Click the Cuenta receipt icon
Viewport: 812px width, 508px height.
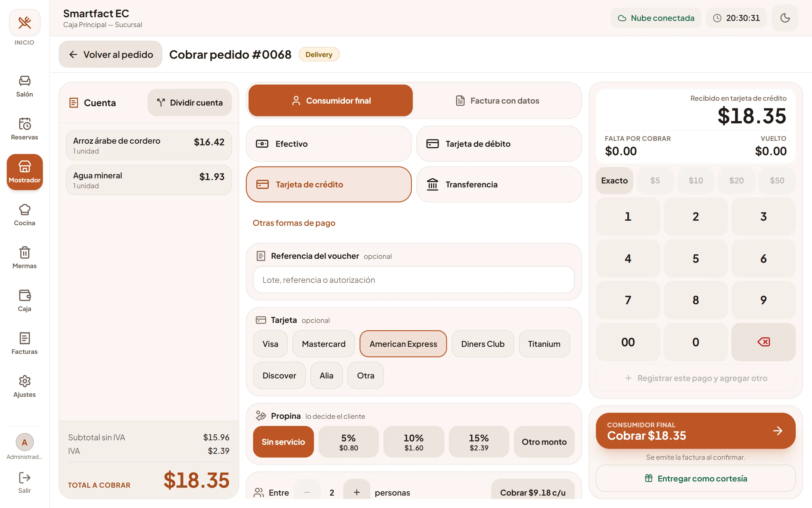[x=74, y=103]
